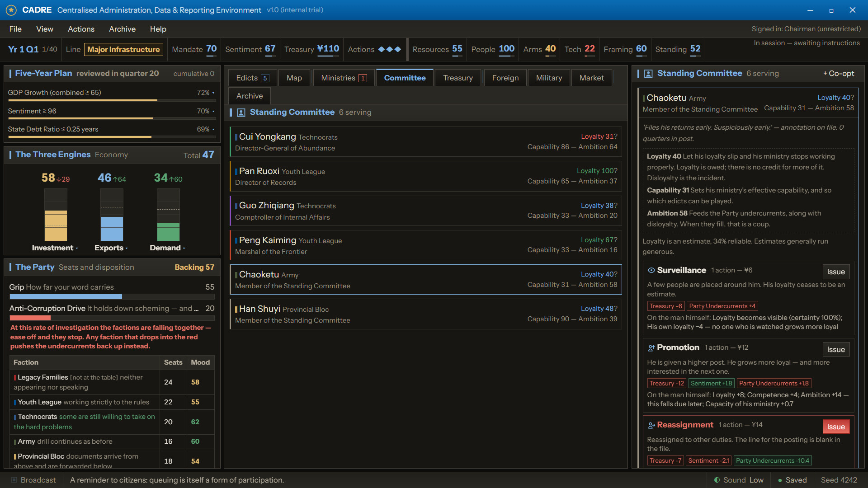
Task: Open the View menu
Action: point(45,29)
